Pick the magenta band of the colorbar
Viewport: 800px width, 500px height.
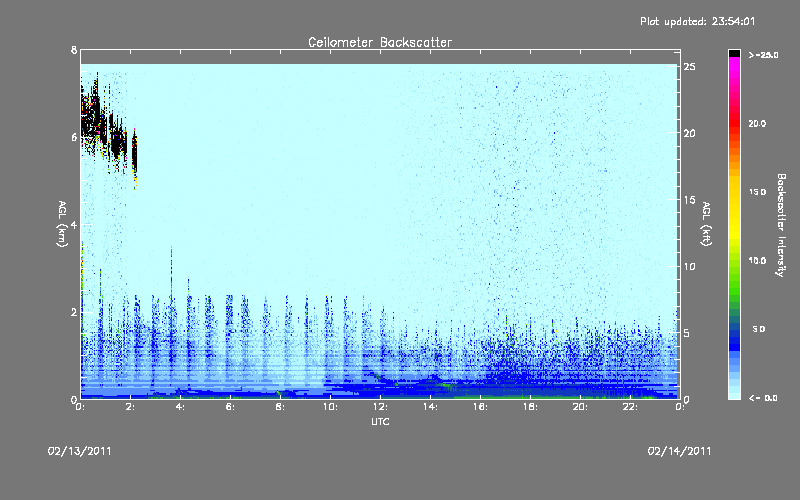(734, 66)
